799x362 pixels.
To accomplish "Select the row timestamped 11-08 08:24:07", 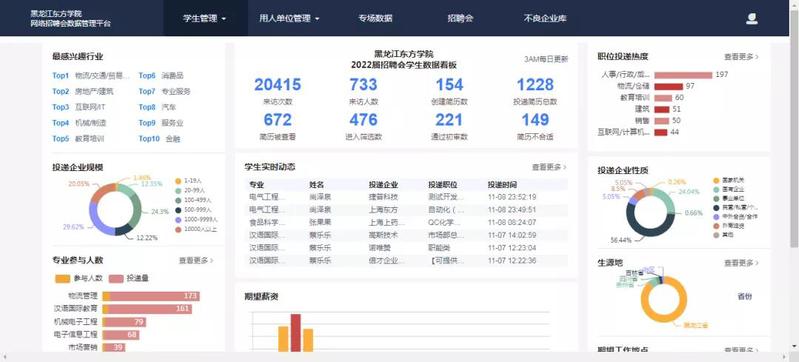I will click(406, 222).
